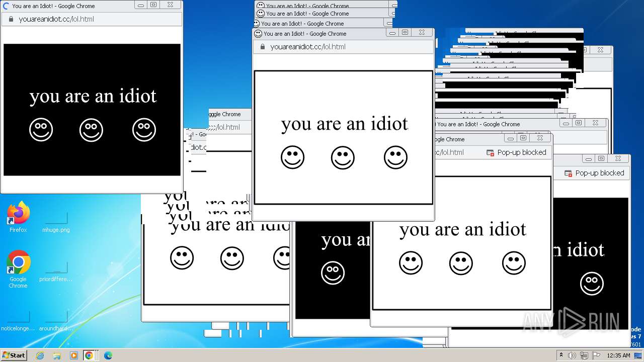The width and height of the screenshot is (644, 362).
Task: Open the volume control in the tray
Action: coord(572,355)
